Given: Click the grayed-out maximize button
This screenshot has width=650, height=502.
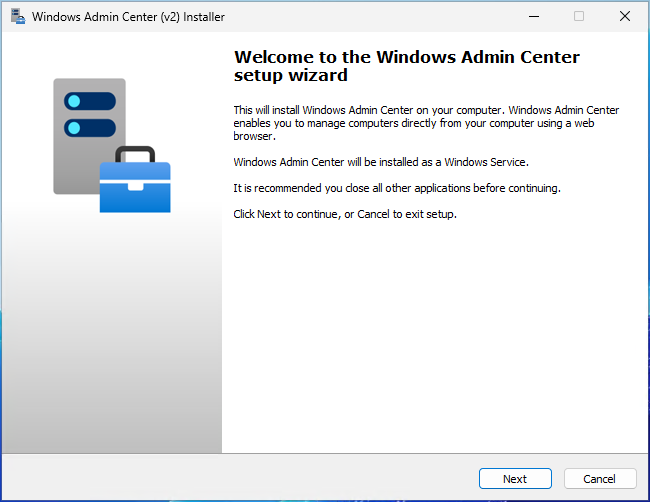Looking at the screenshot, I should pos(578,17).
